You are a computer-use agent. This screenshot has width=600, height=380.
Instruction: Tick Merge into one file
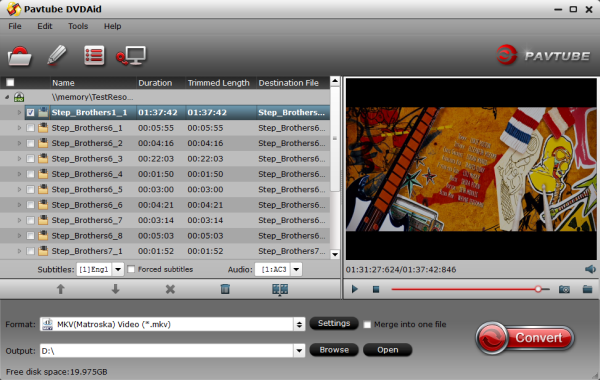click(367, 325)
